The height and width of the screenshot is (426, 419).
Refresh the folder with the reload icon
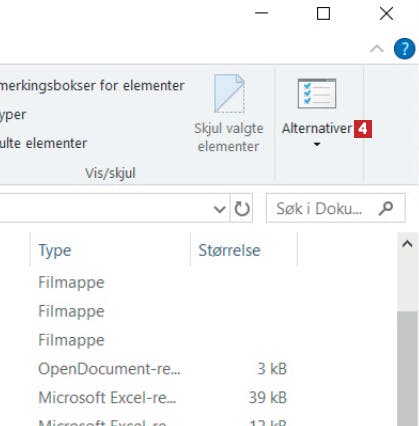pyautogui.click(x=242, y=209)
